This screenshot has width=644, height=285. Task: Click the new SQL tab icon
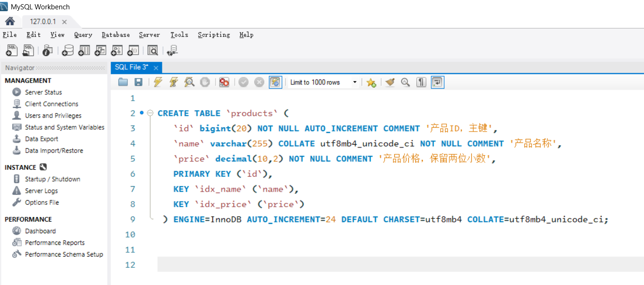[12, 50]
